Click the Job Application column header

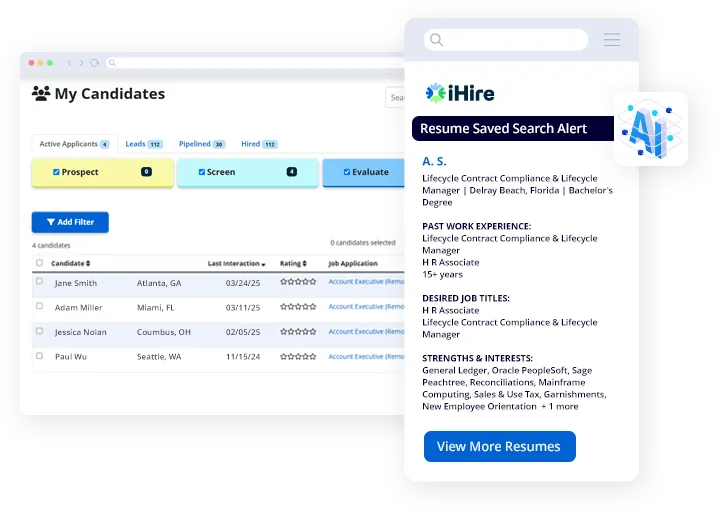353,263
